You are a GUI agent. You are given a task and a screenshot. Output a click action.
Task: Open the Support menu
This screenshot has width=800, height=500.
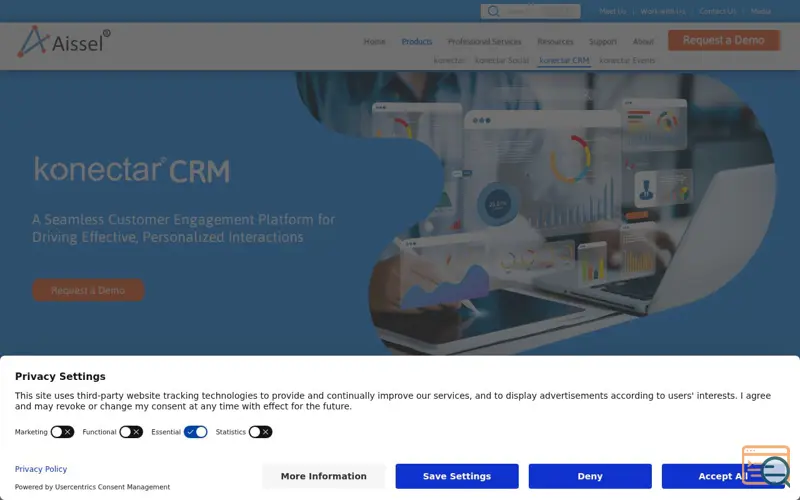point(603,41)
